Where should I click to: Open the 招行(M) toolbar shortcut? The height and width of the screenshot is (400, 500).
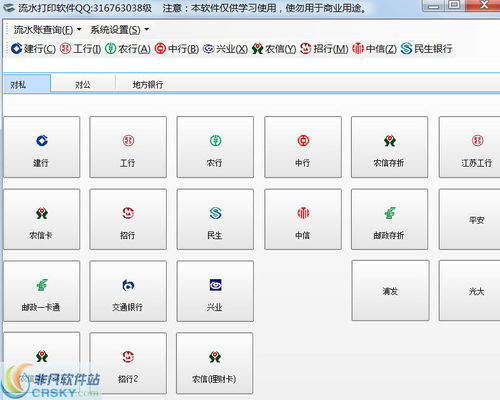pos(324,49)
